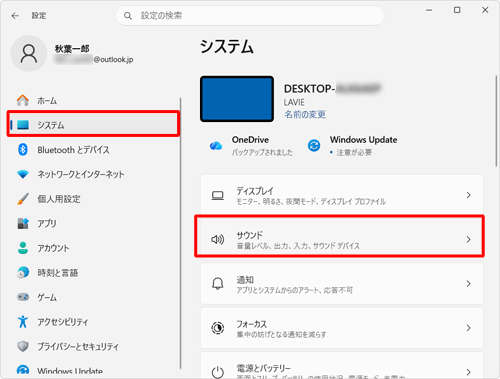Expand フォーカス with its chevron
The width and height of the screenshot is (500, 379).
[x=468, y=328]
